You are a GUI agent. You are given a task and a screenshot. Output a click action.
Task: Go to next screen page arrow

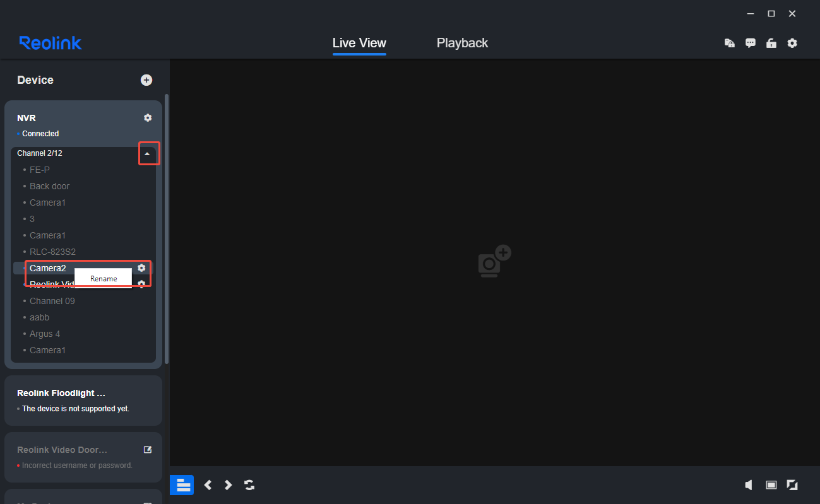pyautogui.click(x=229, y=485)
